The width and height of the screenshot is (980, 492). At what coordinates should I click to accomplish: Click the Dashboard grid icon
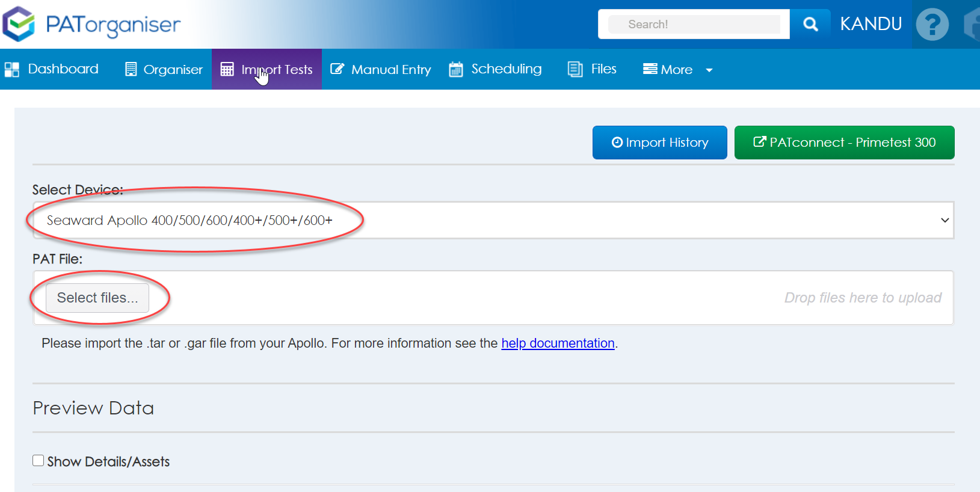[x=12, y=70]
